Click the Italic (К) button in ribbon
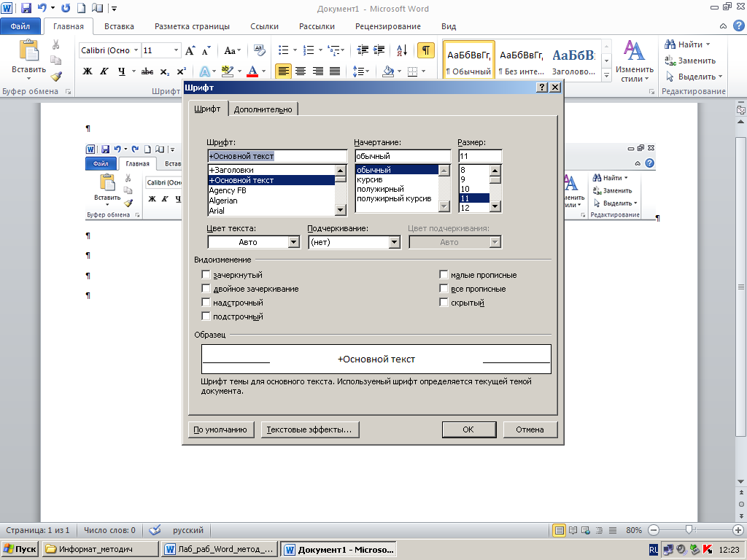 click(x=104, y=71)
